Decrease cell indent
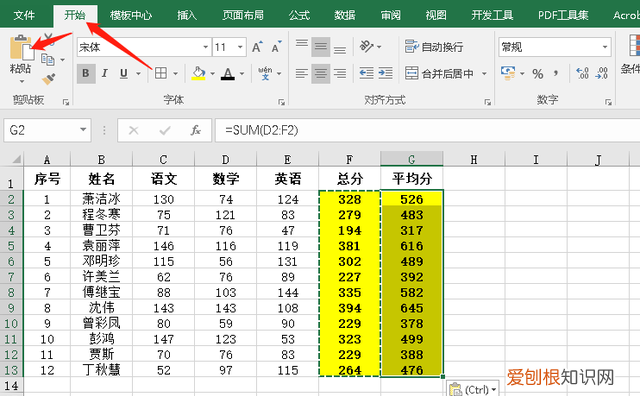 [x=367, y=73]
